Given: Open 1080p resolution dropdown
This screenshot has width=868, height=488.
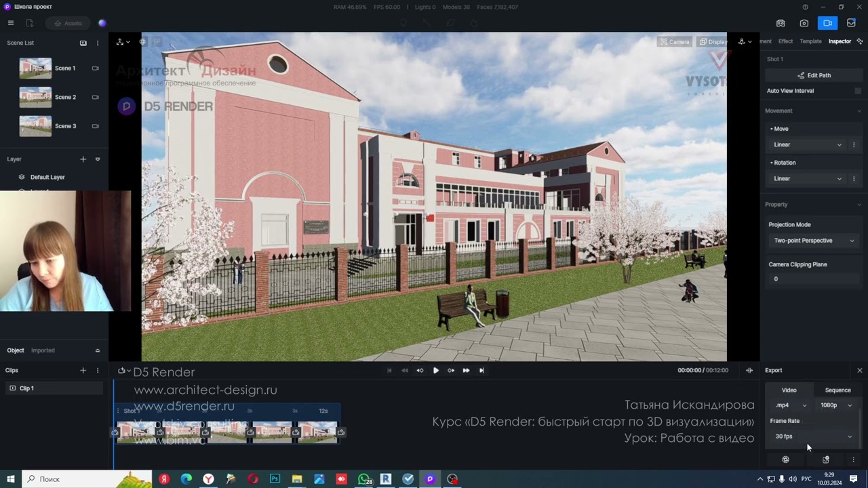Looking at the screenshot, I should [x=836, y=405].
